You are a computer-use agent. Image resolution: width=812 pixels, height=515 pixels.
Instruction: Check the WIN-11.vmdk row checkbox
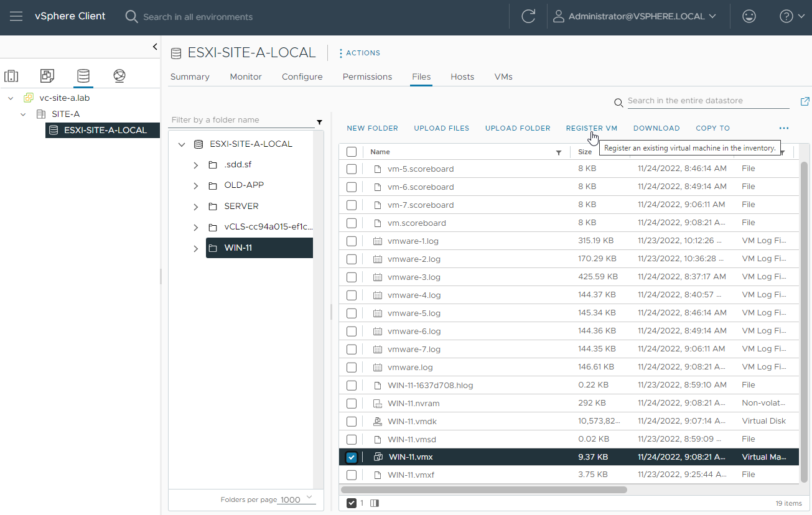pos(352,422)
